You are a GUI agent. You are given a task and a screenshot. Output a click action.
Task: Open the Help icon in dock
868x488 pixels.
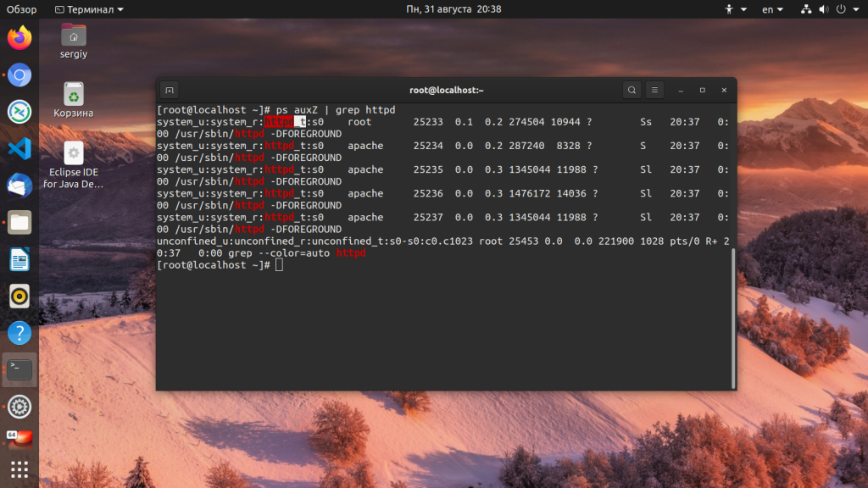pos(19,333)
